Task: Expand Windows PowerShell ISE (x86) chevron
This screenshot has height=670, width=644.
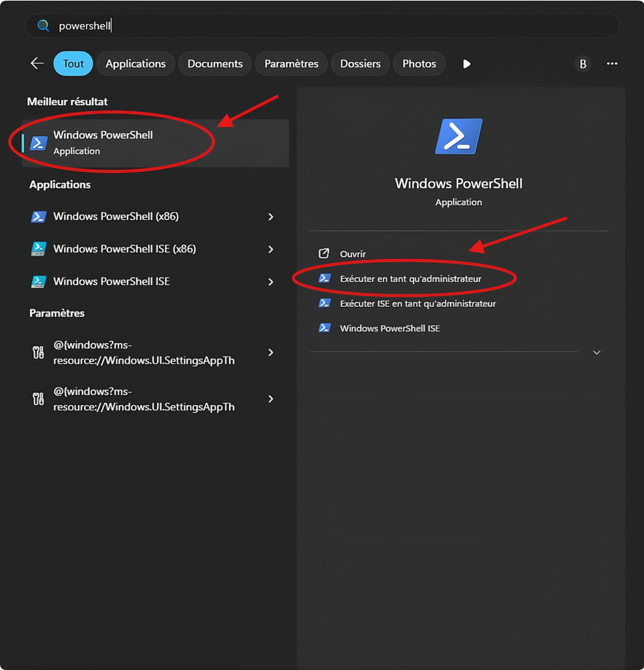Action: pyautogui.click(x=270, y=249)
